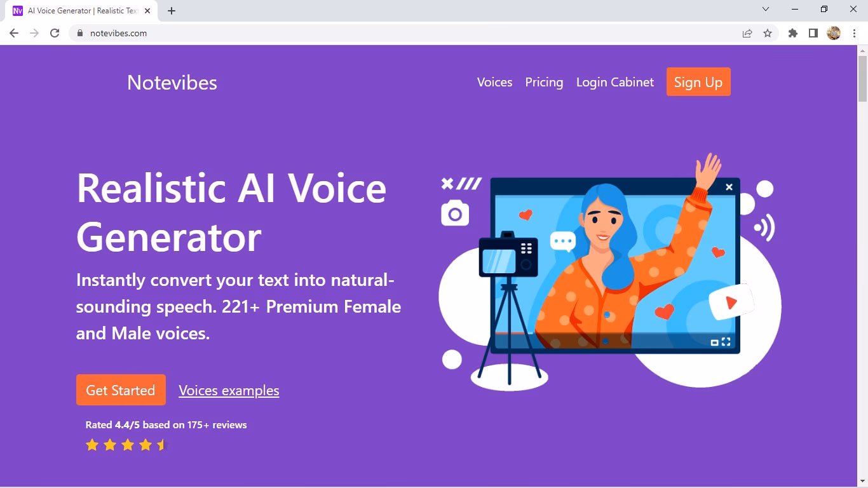Reload the Notevibes page
Screen dimensions: 868x488
click(55, 33)
